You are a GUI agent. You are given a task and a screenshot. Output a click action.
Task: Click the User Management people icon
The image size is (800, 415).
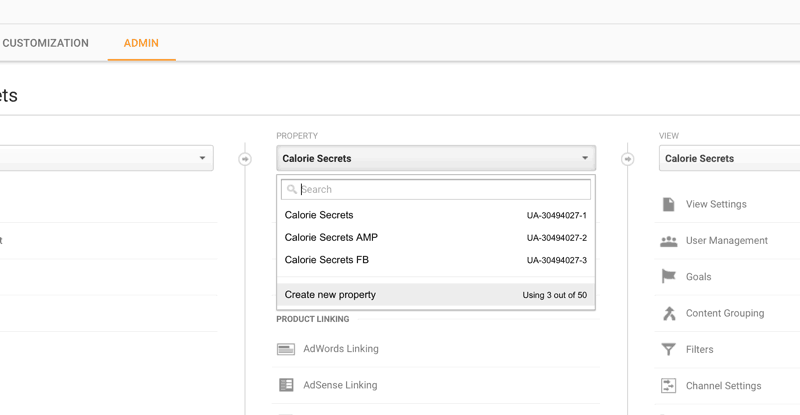tap(668, 241)
